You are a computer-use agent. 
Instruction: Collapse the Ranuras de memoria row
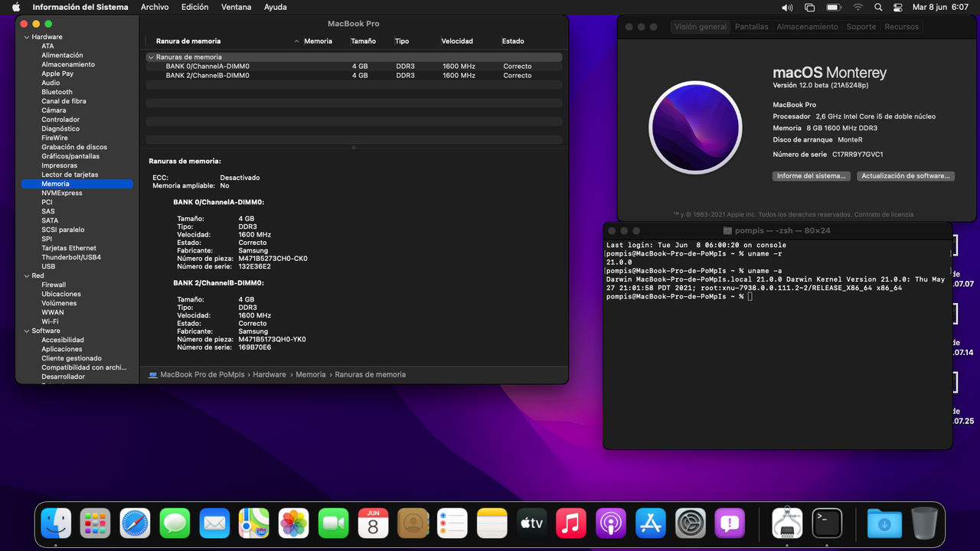pos(151,57)
